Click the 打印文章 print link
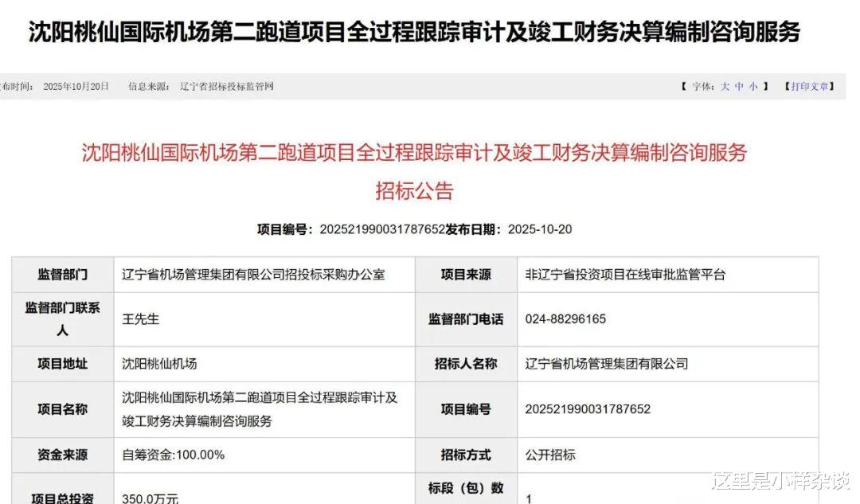This screenshot has width=860, height=504. pos(810,86)
